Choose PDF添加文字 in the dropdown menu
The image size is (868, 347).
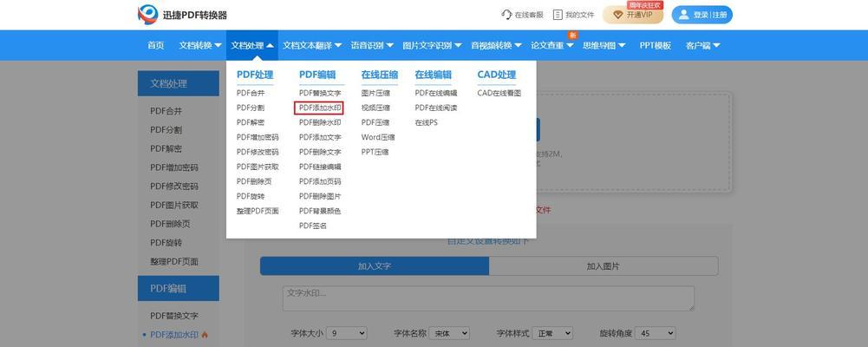pos(320,137)
